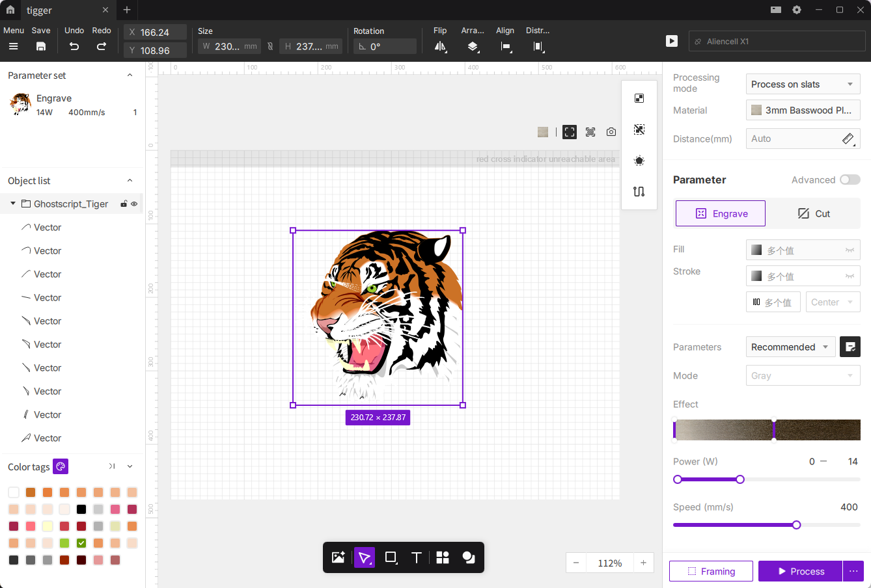
Task: Open the Recommended parameters dropdown
Action: click(790, 347)
